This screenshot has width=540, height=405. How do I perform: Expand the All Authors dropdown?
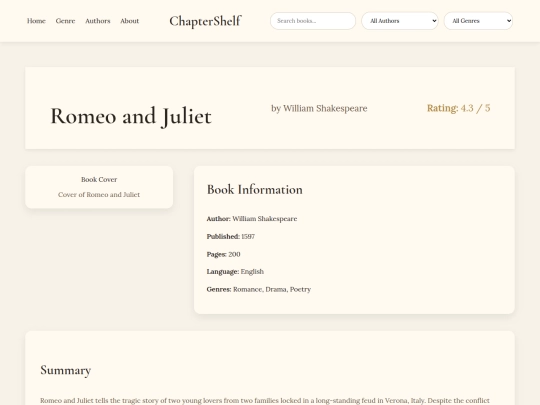(400, 21)
